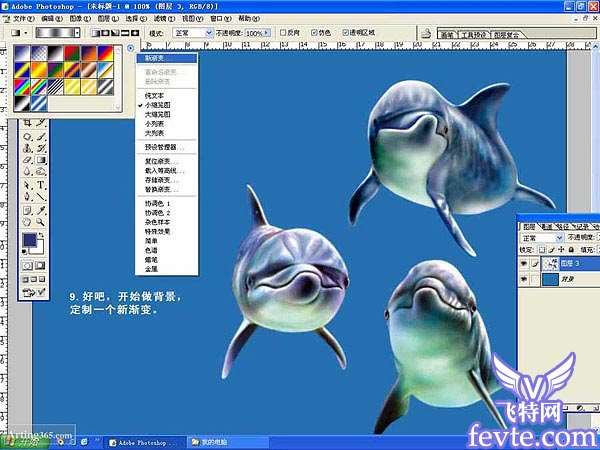Select the Crop tool in the toolbox
Screen dimensions: 600x450
(27, 123)
